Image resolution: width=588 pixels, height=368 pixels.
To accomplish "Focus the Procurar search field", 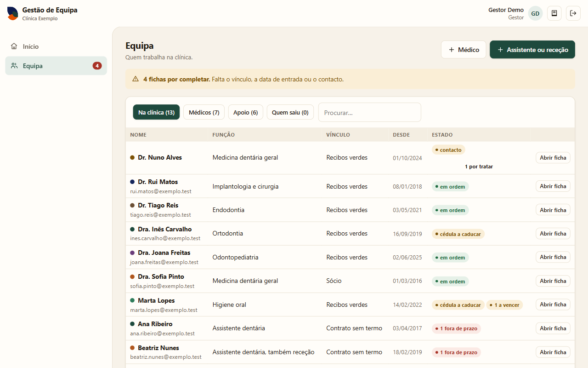I will pyautogui.click(x=370, y=112).
